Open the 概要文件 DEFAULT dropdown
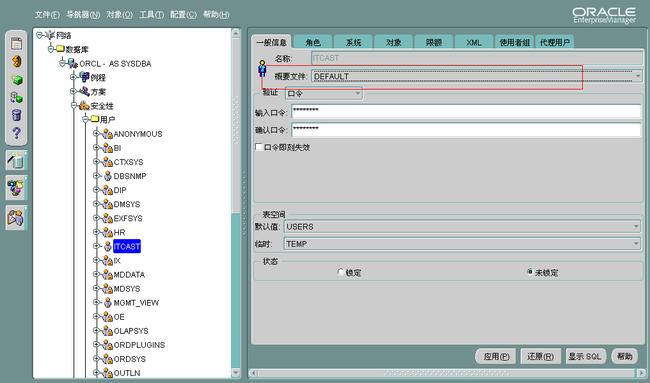The image size is (650, 383). pos(477,76)
